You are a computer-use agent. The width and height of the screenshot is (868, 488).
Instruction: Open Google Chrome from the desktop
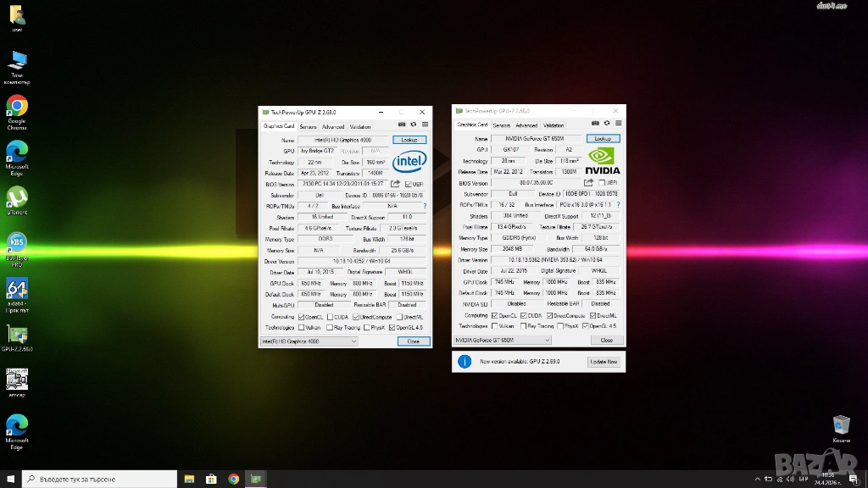(17, 106)
